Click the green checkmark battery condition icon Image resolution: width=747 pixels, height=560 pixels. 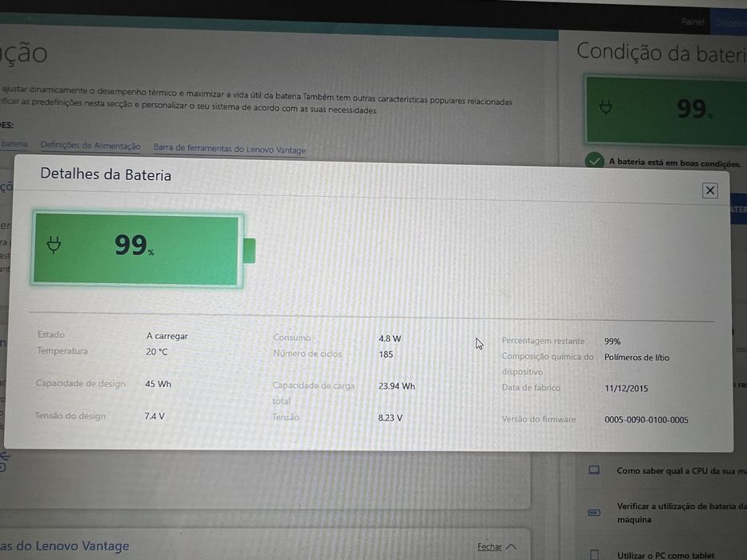pyautogui.click(x=594, y=161)
